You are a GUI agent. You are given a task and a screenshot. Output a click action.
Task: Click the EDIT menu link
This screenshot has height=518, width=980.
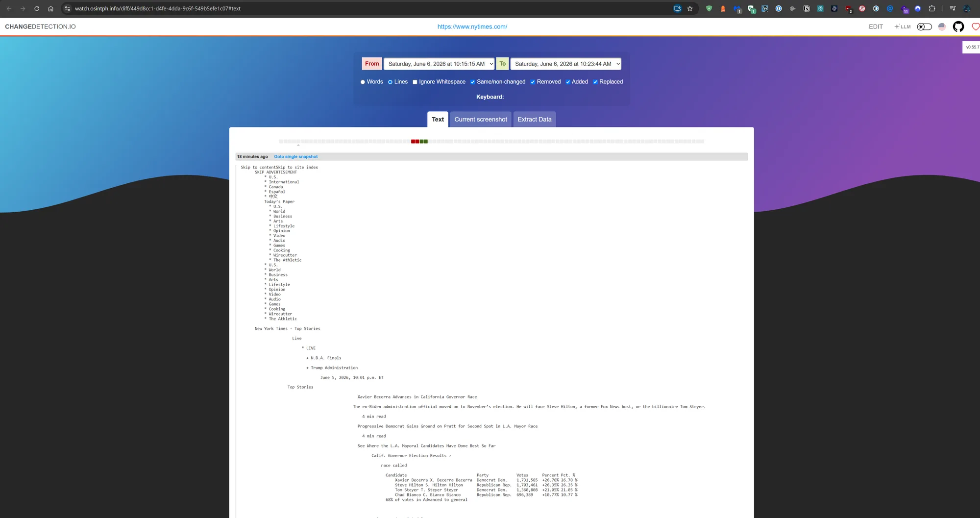[876, 26]
